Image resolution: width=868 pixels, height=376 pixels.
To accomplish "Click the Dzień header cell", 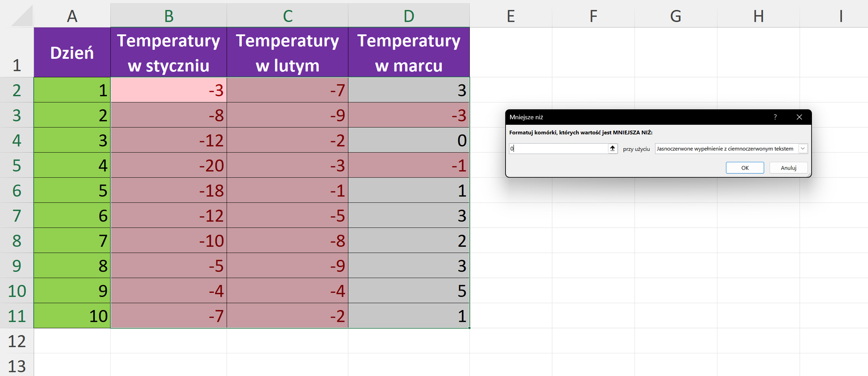I will click(72, 52).
